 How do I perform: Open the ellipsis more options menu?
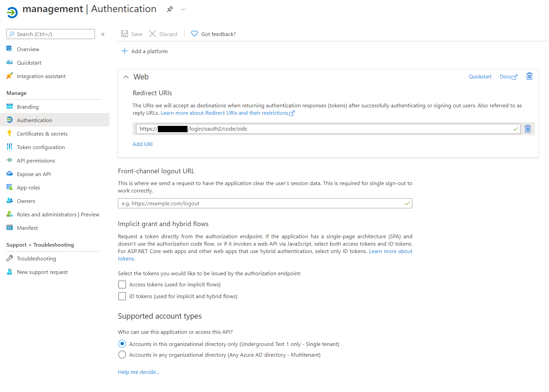click(183, 9)
